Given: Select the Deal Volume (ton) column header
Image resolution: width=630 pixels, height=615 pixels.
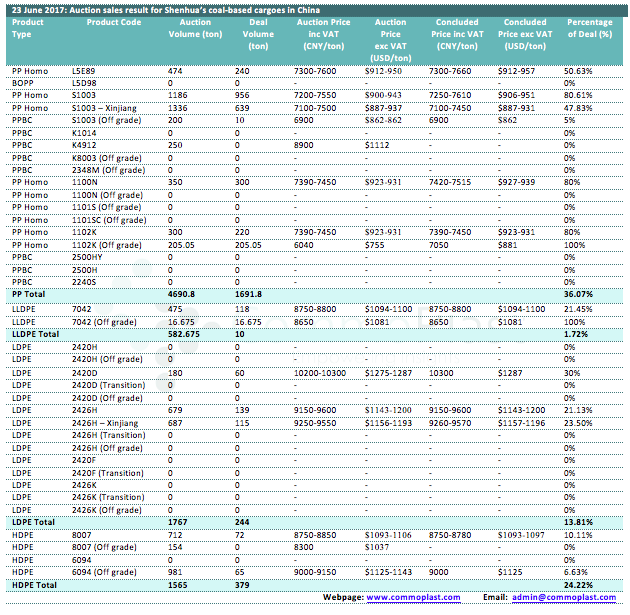Looking at the screenshot, I should tap(258, 34).
